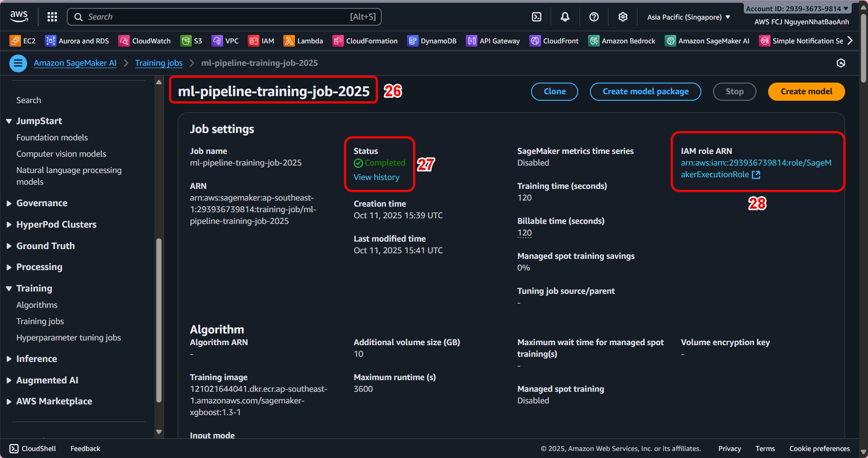The width and height of the screenshot is (868, 458).
Task: Open the Amazon SageMaker AI shortcut
Action: (707, 41)
